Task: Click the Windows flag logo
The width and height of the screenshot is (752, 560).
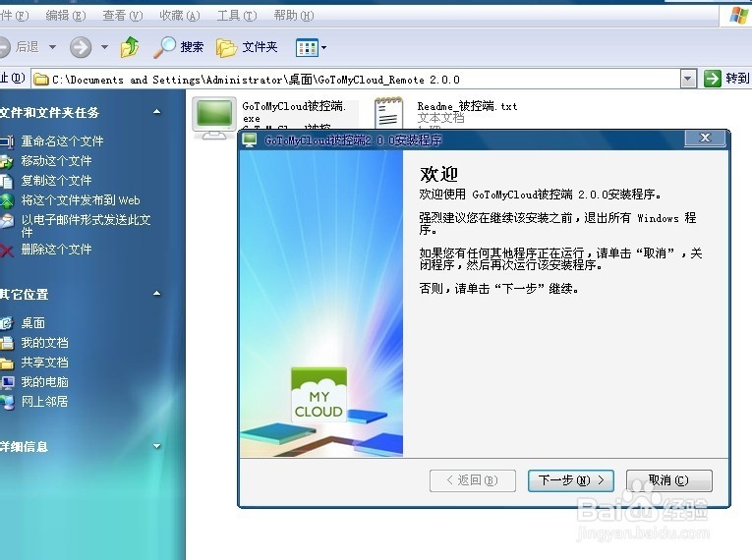Action: [x=737, y=16]
